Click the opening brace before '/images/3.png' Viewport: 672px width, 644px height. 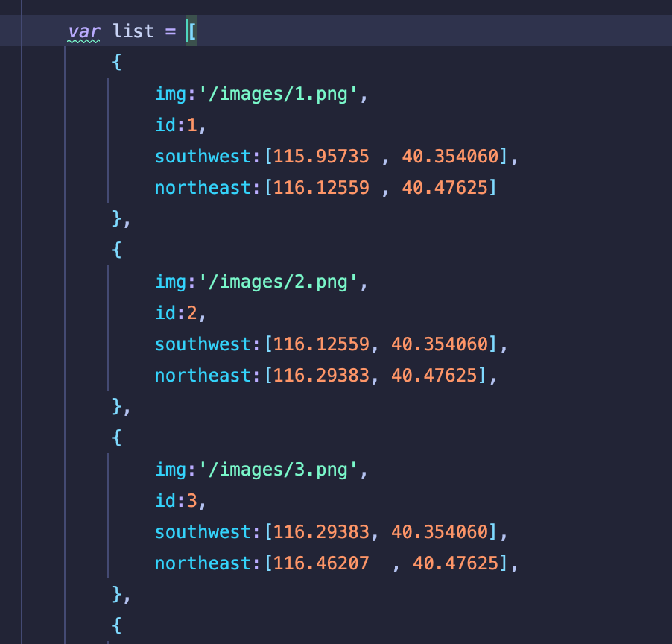(x=116, y=438)
